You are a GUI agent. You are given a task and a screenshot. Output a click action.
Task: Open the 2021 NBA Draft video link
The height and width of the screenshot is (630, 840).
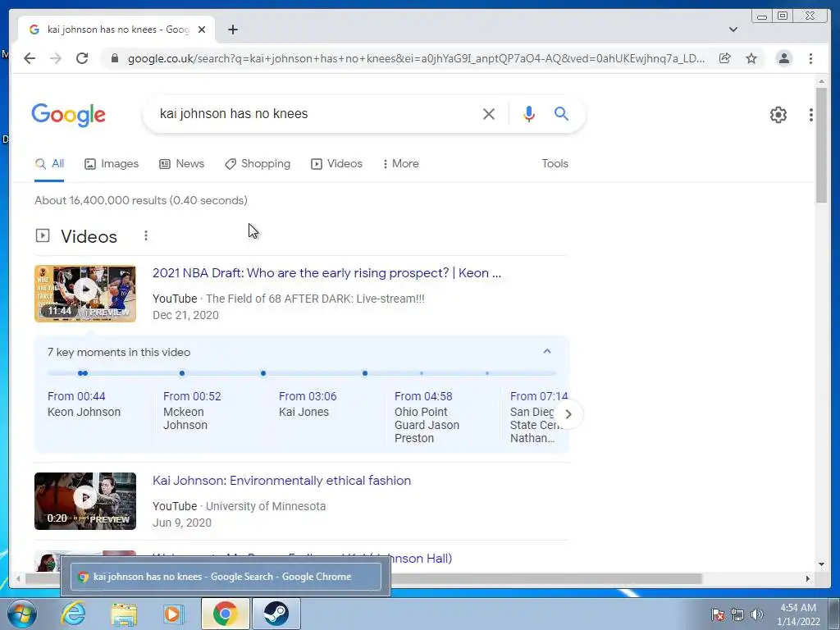[x=326, y=273]
